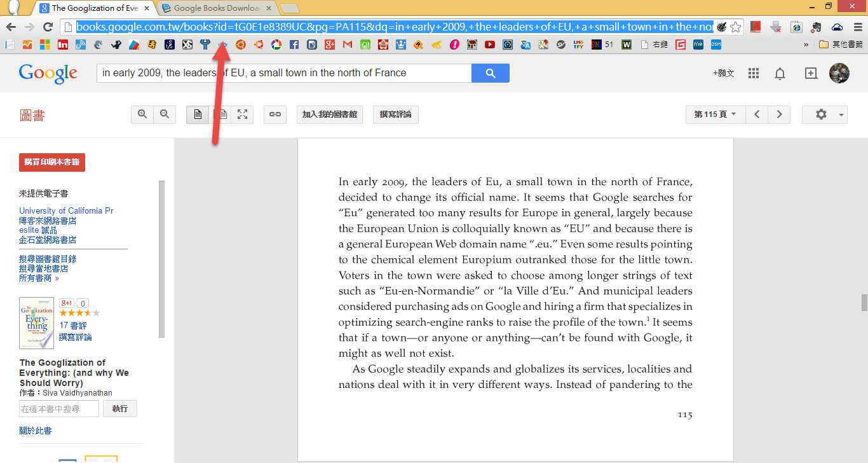Open the page 115 jump dropdown
Screen dimensions: 868x463
(x=715, y=114)
